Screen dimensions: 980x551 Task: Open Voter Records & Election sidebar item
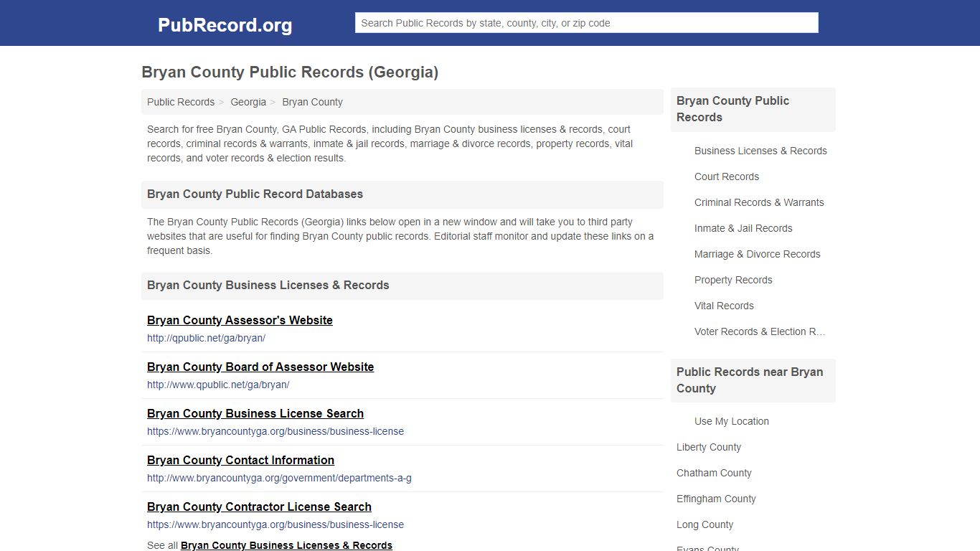[760, 331]
